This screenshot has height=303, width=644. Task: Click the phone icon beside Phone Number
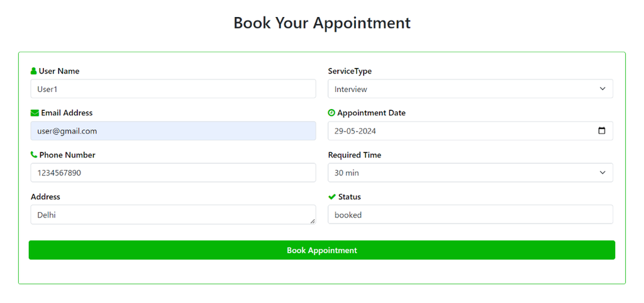34,154
